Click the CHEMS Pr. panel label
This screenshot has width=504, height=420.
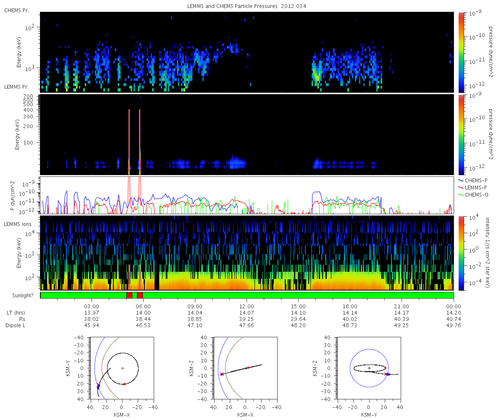coord(16,10)
